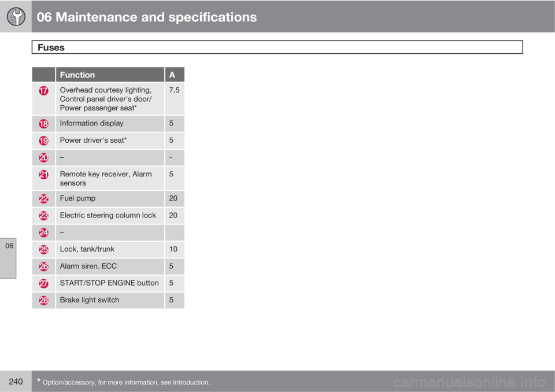Open the 06 chapter side tab

pyautogui.click(x=8, y=258)
